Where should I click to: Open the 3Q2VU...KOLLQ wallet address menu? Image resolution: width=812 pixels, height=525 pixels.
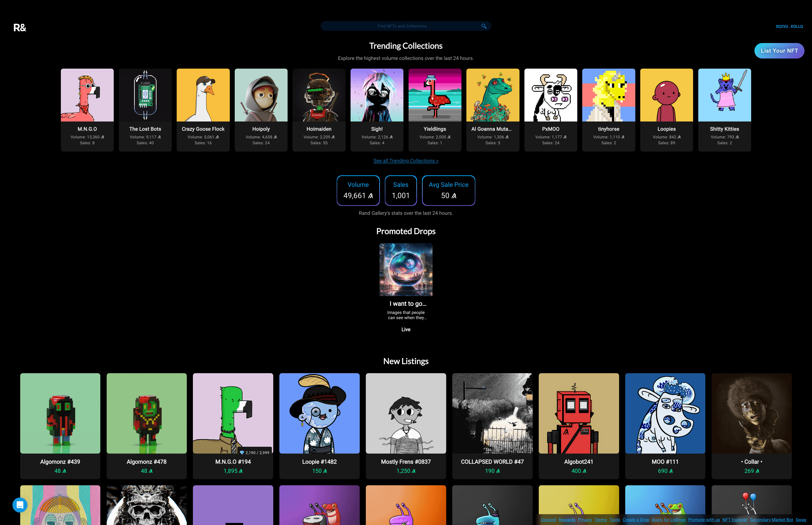(789, 27)
